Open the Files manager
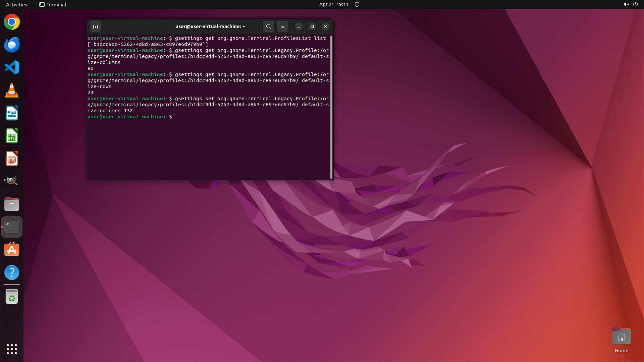Viewport: 644px width, 362px height. [12, 204]
